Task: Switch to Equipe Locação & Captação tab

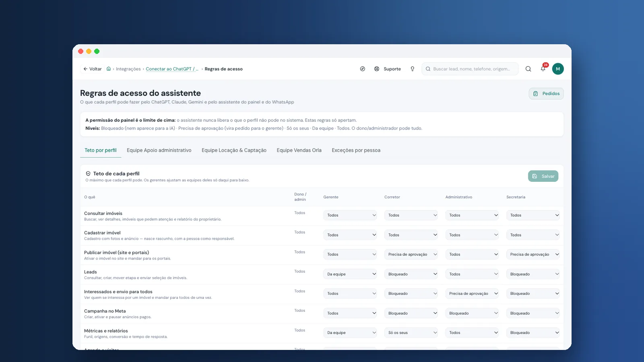Action: pos(234,150)
